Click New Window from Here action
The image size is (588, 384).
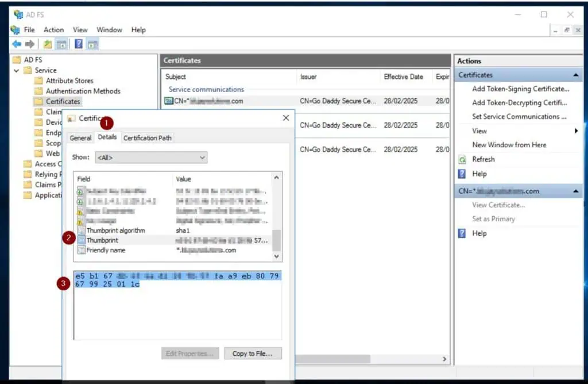tap(509, 145)
